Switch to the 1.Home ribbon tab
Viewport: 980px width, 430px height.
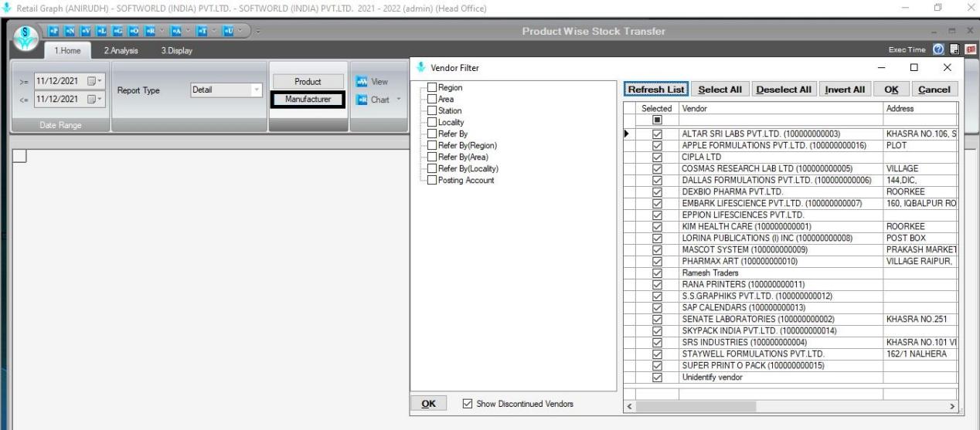[68, 50]
